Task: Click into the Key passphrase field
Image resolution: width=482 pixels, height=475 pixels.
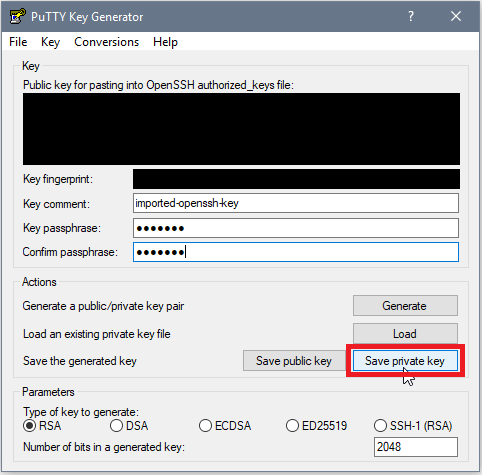Action: coord(296,228)
